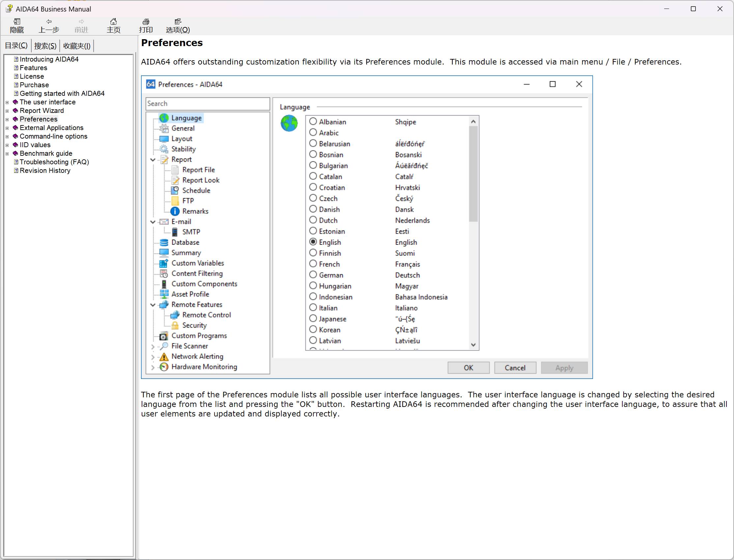Select the Czech language option
The image size is (734, 560).
tap(313, 198)
